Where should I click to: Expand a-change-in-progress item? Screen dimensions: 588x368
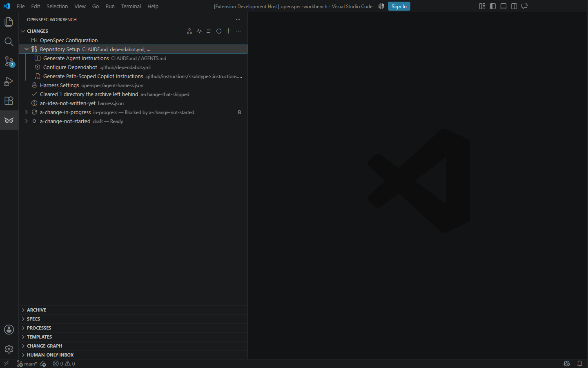pos(27,112)
